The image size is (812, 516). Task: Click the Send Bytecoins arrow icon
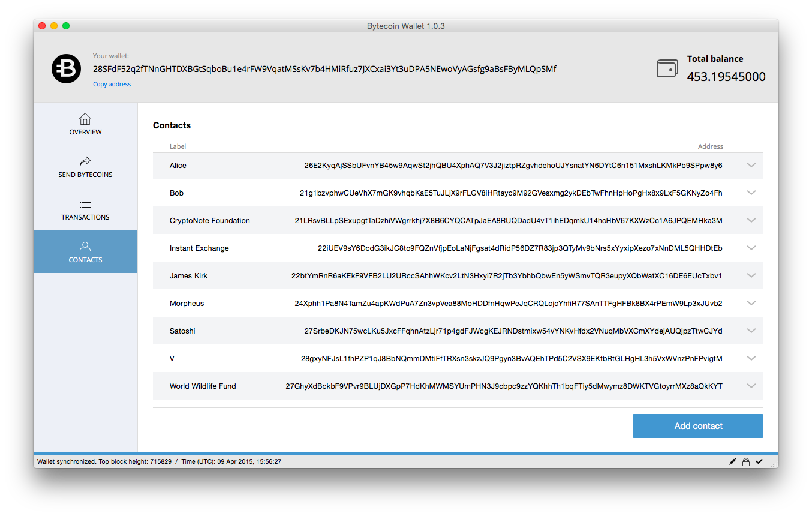85,161
